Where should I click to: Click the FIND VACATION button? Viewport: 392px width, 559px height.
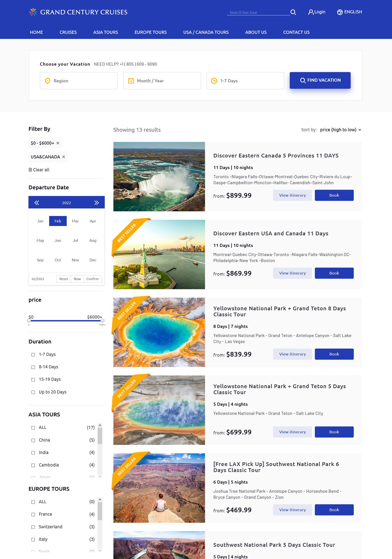pyautogui.click(x=320, y=80)
